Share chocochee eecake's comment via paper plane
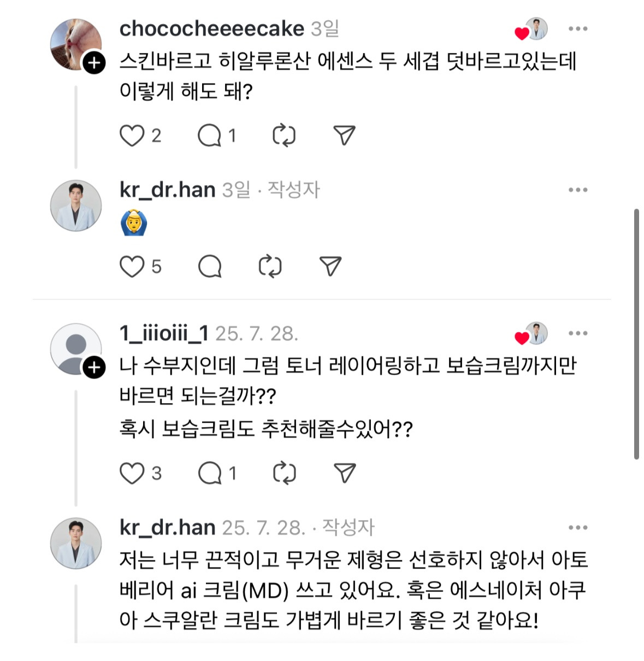Screen dimensions: 644x661 pyautogui.click(x=344, y=135)
